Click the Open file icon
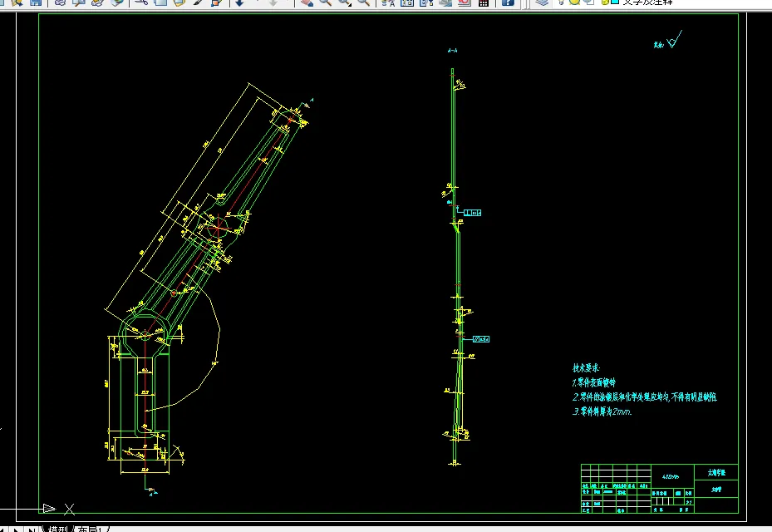Screen dimensions: 772x532 [x=17, y=2]
